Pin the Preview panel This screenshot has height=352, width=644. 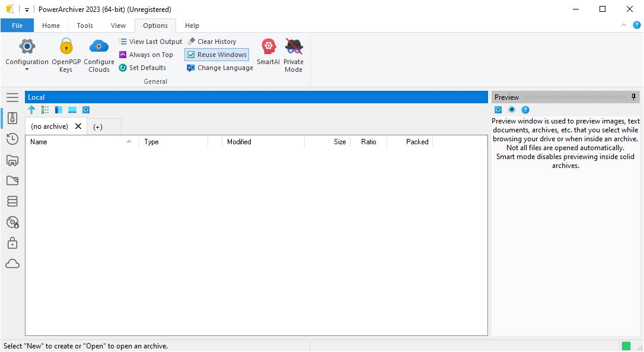click(x=633, y=97)
